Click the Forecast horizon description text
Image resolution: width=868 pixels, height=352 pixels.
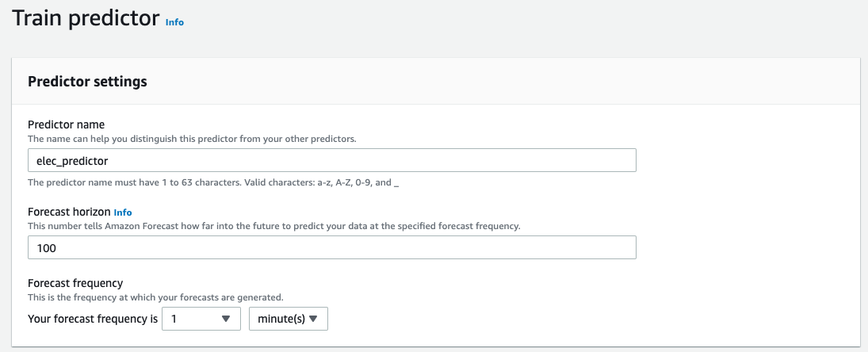click(273, 226)
